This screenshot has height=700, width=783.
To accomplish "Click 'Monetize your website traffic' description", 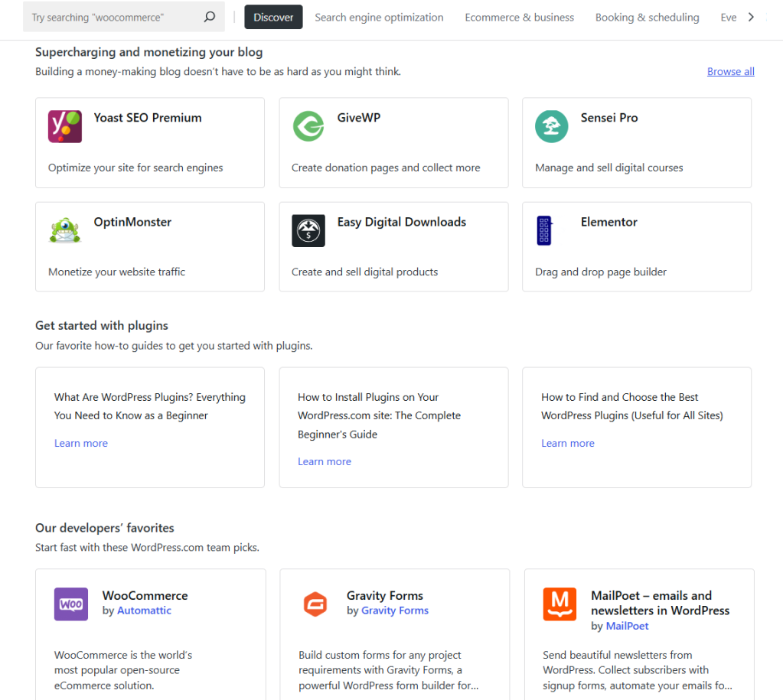I will (x=116, y=272).
